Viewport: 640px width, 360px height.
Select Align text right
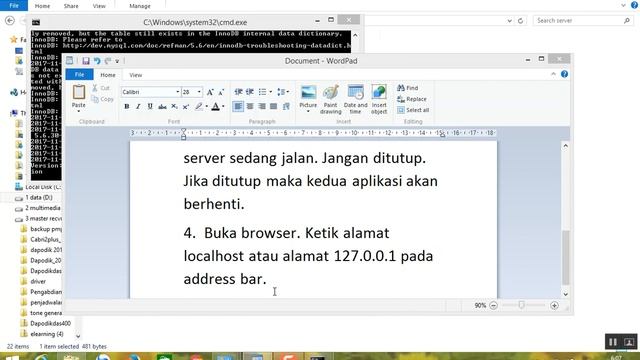[262, 107]
